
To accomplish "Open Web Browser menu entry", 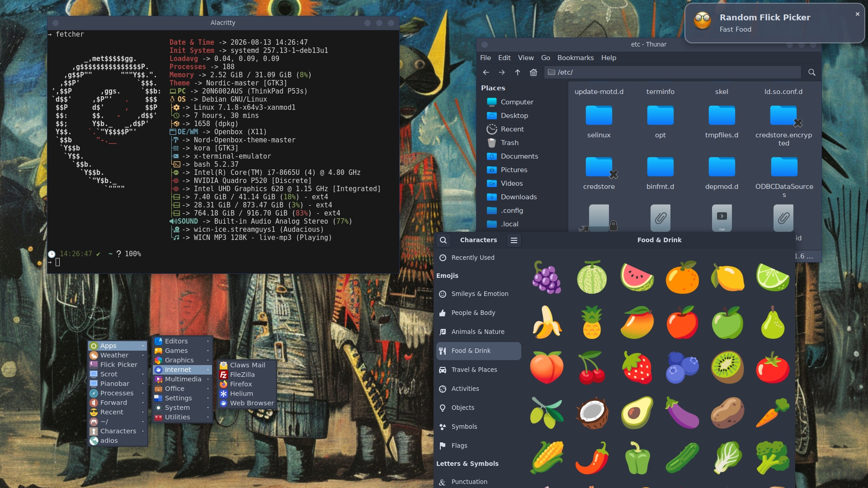I will [247, 403].
